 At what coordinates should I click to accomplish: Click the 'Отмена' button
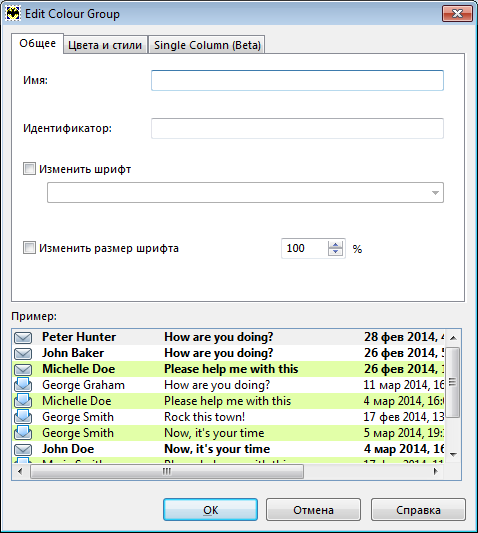[x=313, y=510]
